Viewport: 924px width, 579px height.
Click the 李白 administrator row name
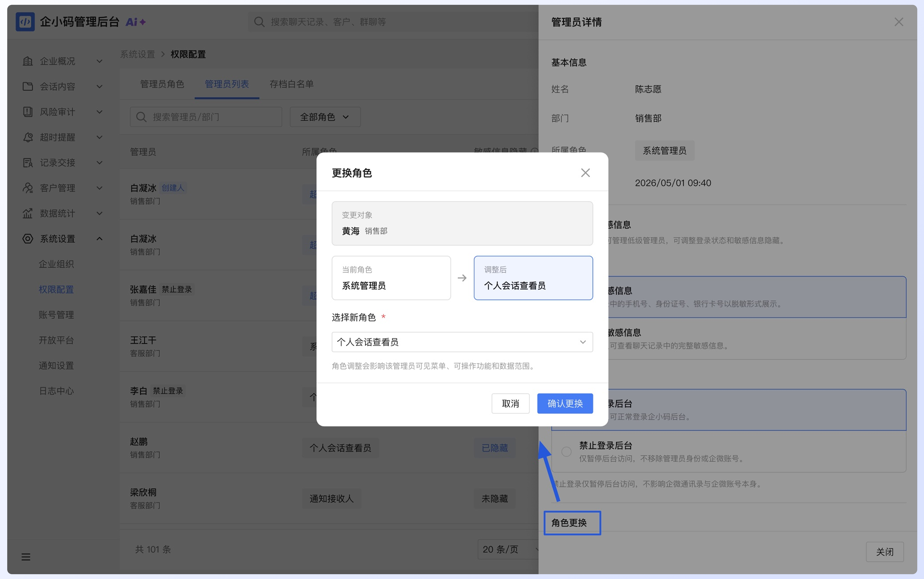(x=139, y=390)
